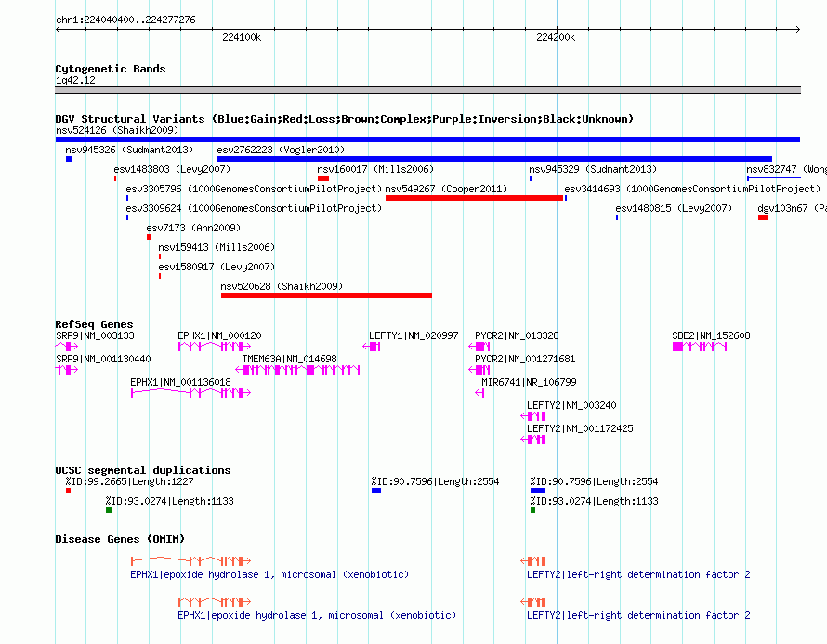The height and width of the screenshot is (644, 827).
Task: Click the upper OMIM LEFTY2 gene glyph
Action: point(532,560)
